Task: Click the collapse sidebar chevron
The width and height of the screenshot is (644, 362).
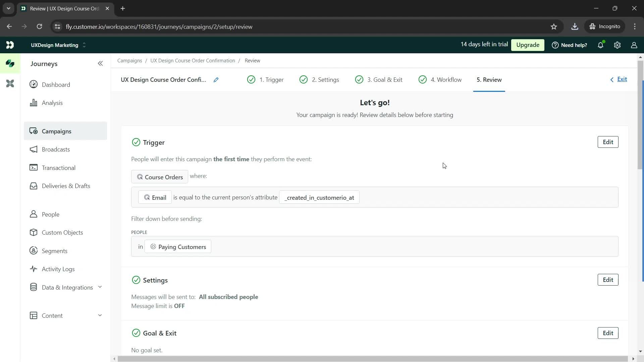Action: click(x=100, y=64)
